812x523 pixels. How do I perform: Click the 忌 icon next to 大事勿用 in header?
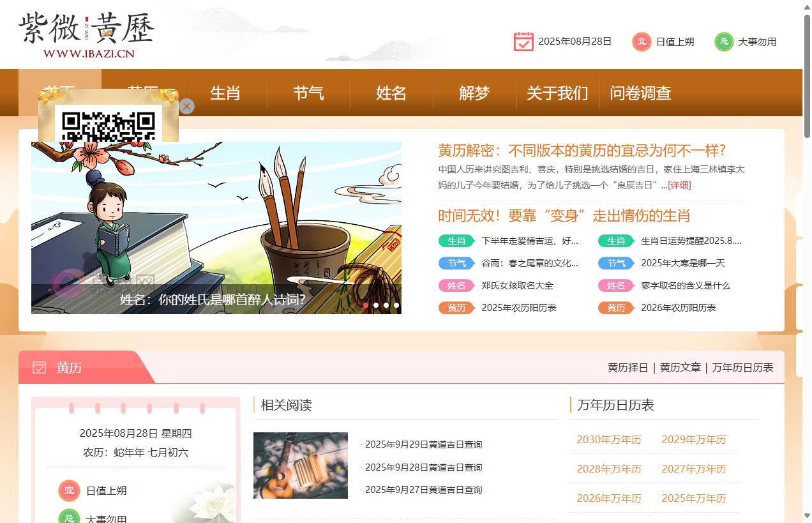point(725,42)
